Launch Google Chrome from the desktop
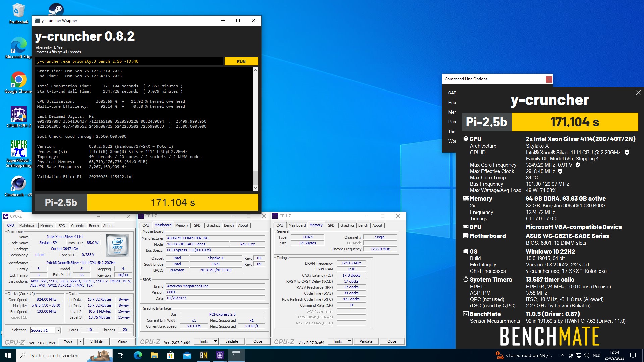The height and width of the screenshot is (362, 644). pyautogui.click(x=18, y=82)
